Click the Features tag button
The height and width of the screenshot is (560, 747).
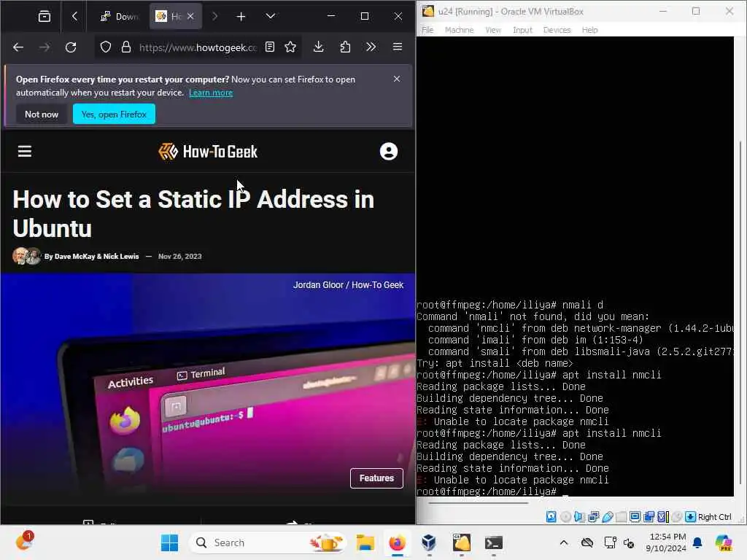[376, 478]
